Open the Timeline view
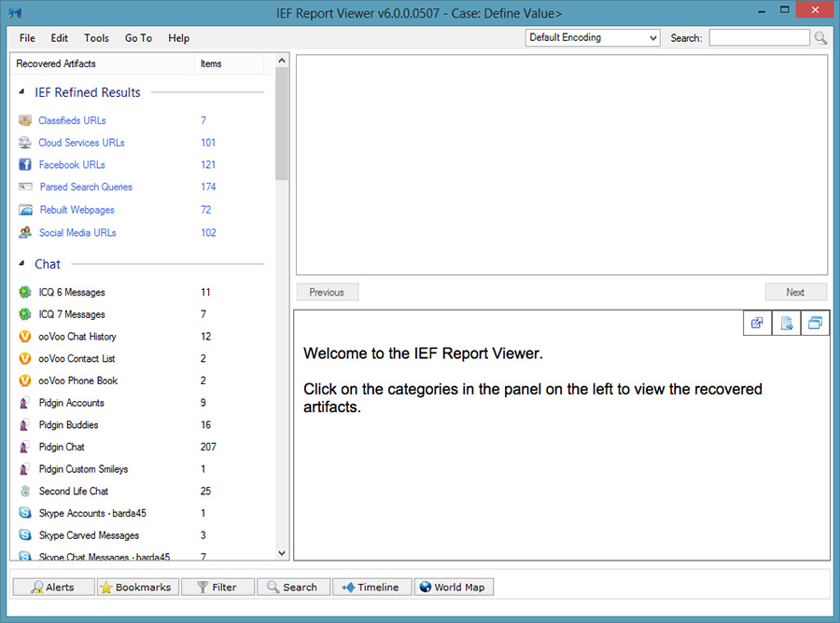The height and width of the screenshot is (623, 840). [372, 588]
